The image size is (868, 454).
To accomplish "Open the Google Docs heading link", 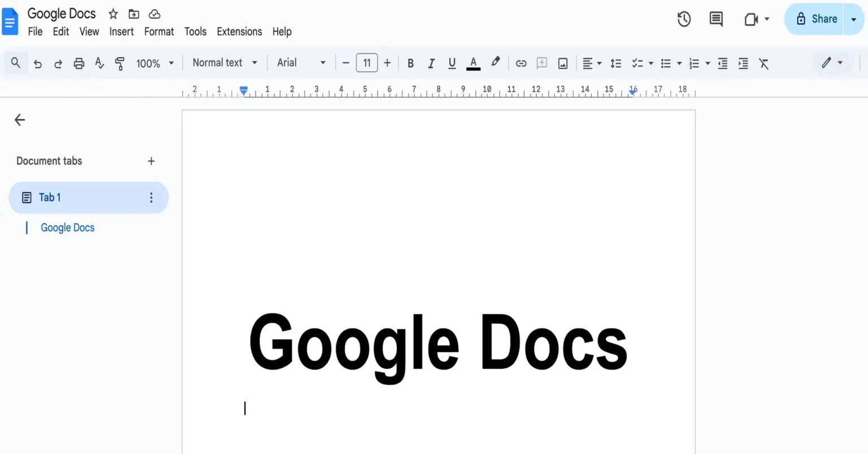I will click(x=67, y=228).
